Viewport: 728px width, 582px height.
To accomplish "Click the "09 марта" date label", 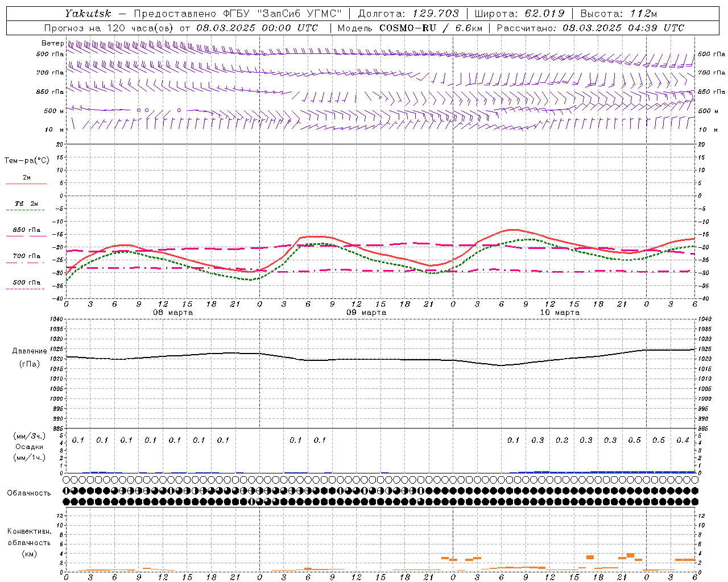I will [x=366, y=313].
